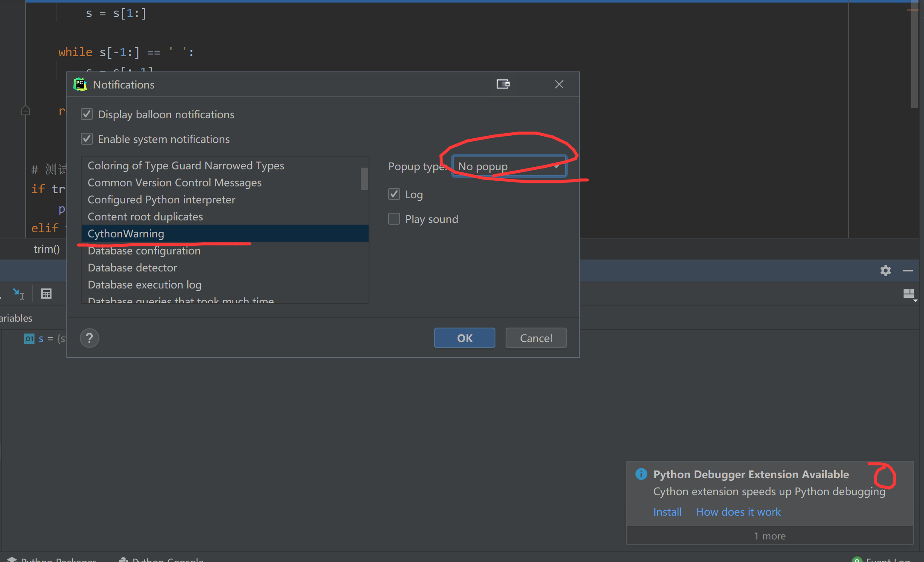Open the Popup type dropdown
This screenshot has width=924, height=562.
pos(509,166)
